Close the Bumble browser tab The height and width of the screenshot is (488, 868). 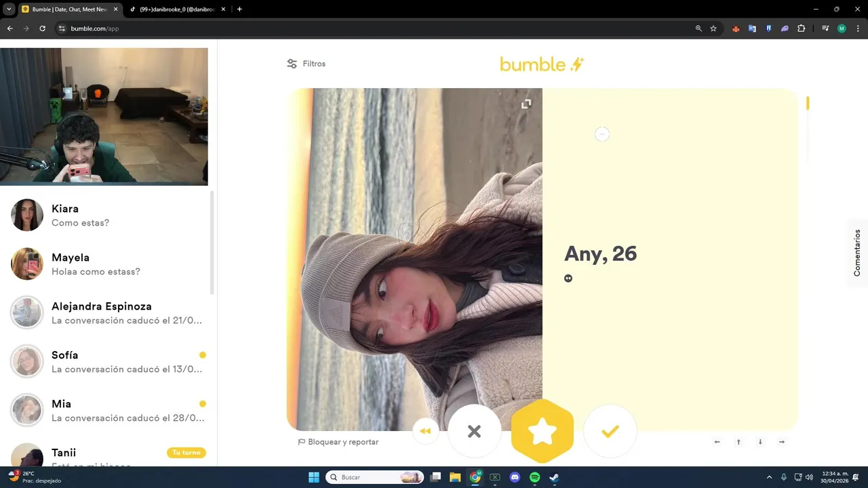(x=115, y=9)
